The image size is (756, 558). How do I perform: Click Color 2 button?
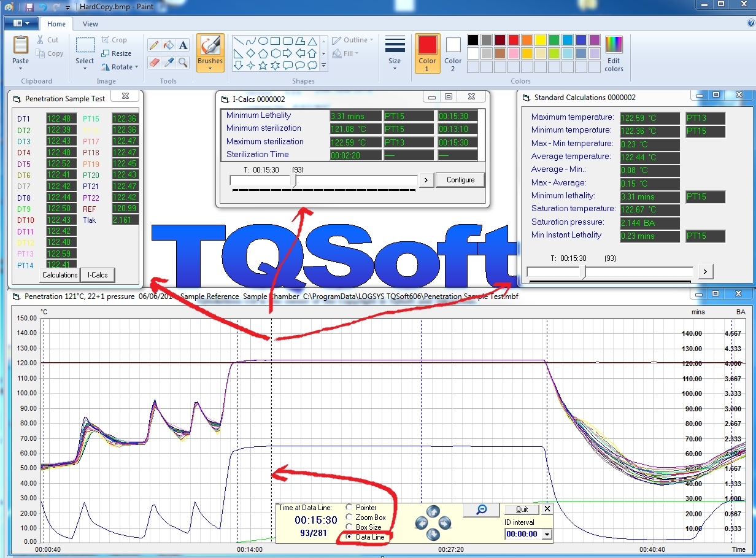(x=453, y=53)
